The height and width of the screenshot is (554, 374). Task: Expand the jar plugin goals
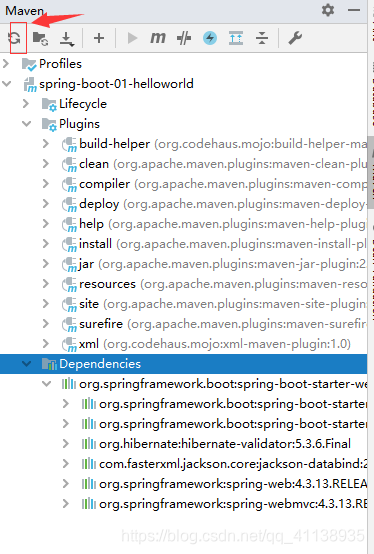coord(46,264)
